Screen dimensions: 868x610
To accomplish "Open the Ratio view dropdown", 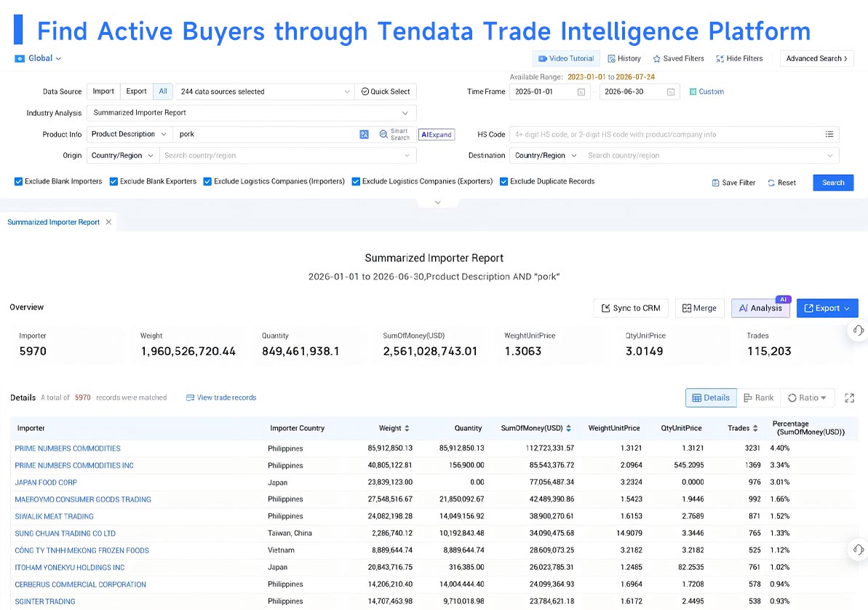I will click(x=807, y=397).
